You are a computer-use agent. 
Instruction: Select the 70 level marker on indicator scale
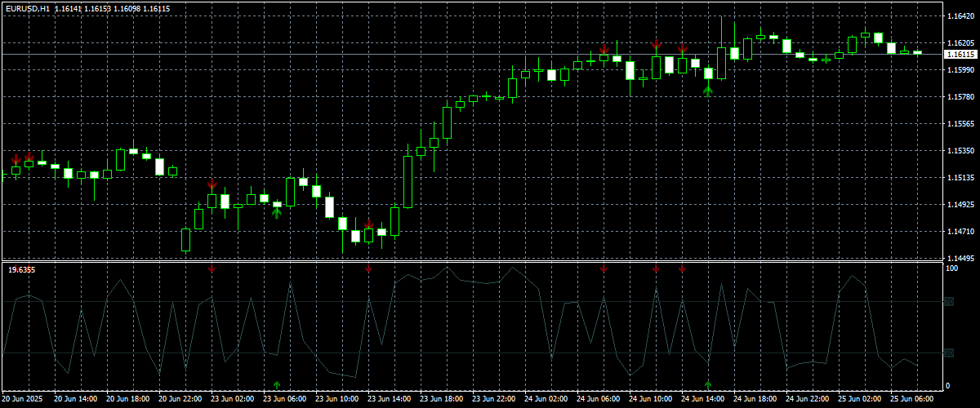point(949,302)
